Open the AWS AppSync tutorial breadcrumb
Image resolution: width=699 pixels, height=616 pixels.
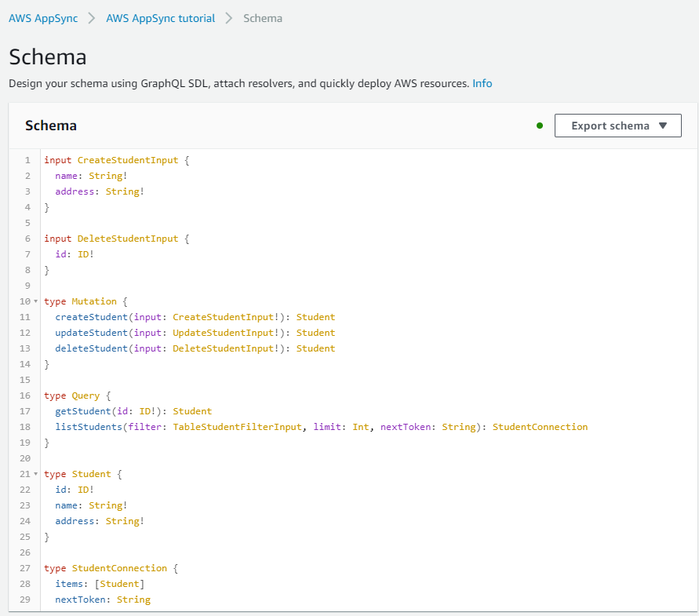click(160, 18)
